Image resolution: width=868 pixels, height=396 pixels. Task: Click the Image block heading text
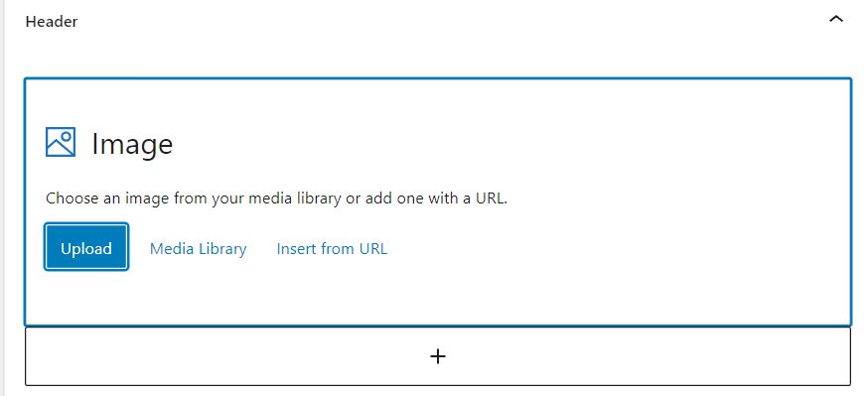click(x=132, y=144)
